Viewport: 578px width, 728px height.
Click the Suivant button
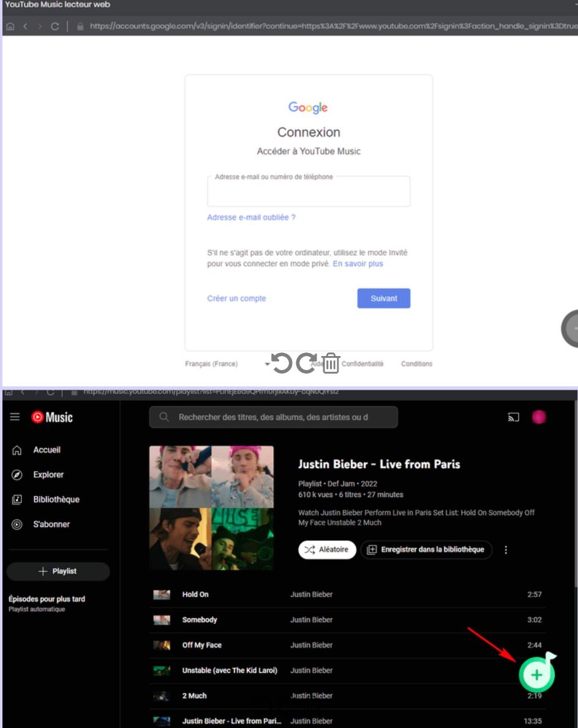[x=383, y=299]
